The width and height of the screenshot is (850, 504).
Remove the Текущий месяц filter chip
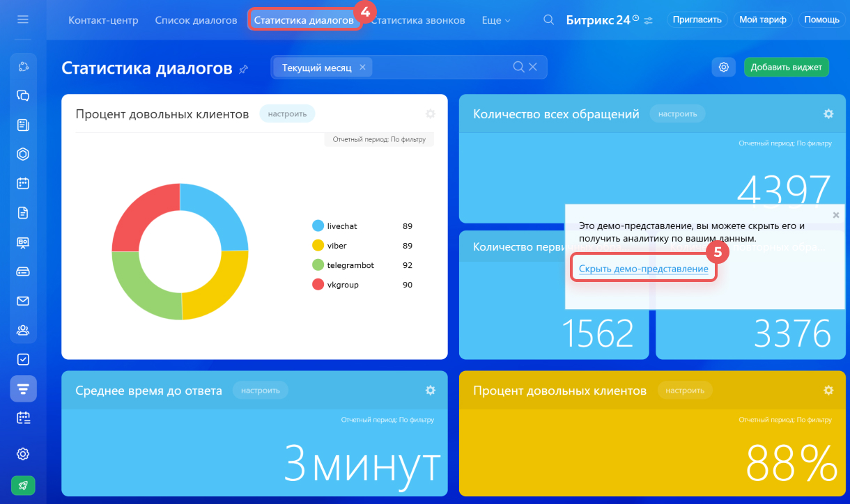point(362,68)
